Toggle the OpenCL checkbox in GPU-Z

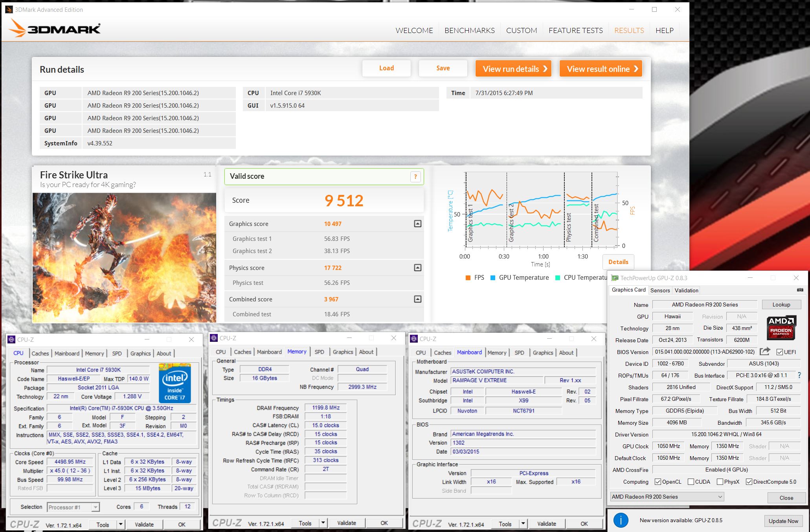(x=658, y=482)
